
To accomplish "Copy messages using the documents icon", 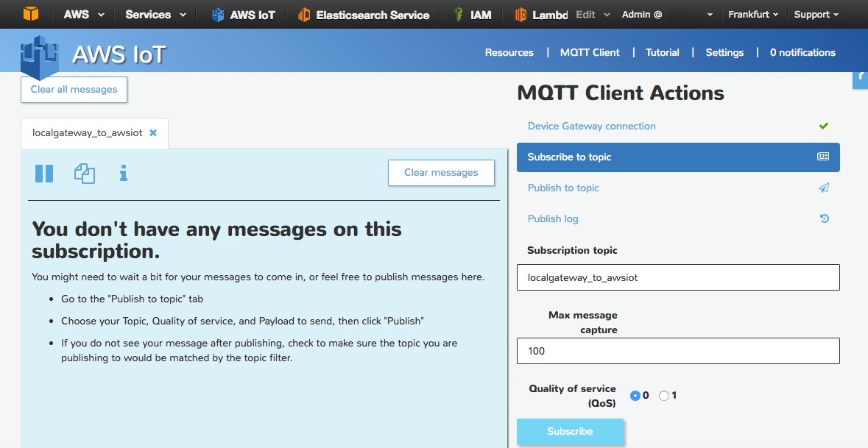I will (x=85, y=174).
